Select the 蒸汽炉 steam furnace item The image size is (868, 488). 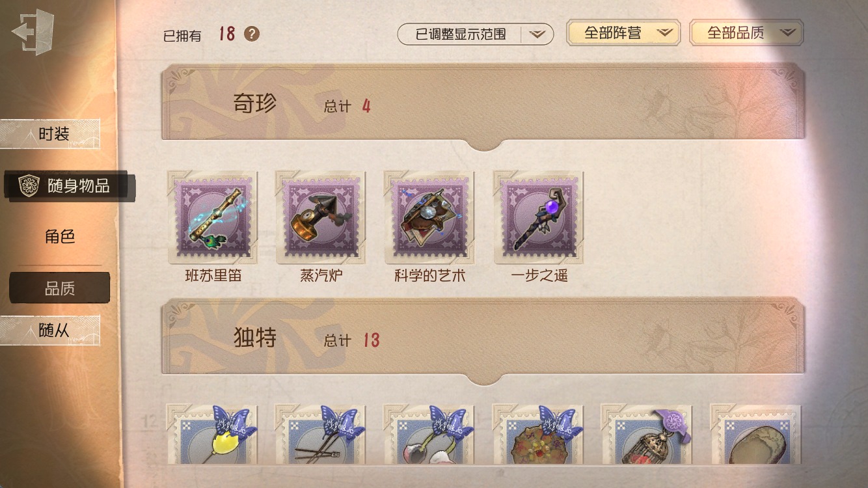coord(321,218)
